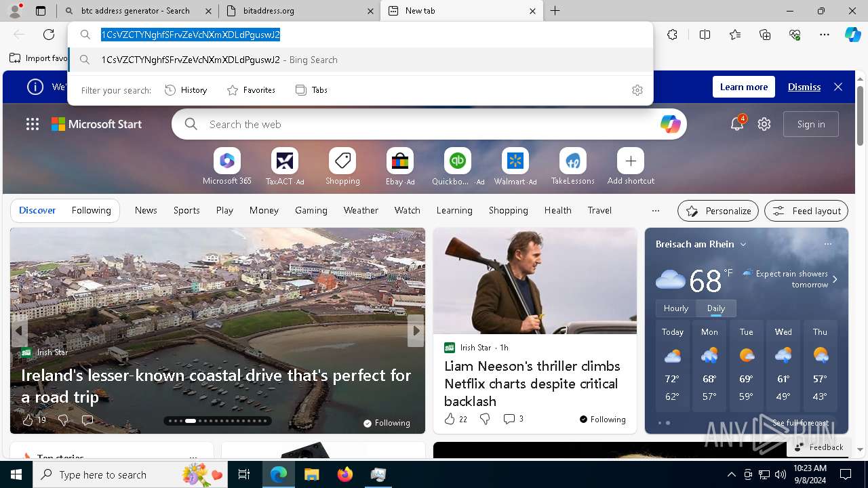The width and height of the screenshot is (868, 488).
Task: Open notifications bell with 4 badge
Action: point(737,124)
